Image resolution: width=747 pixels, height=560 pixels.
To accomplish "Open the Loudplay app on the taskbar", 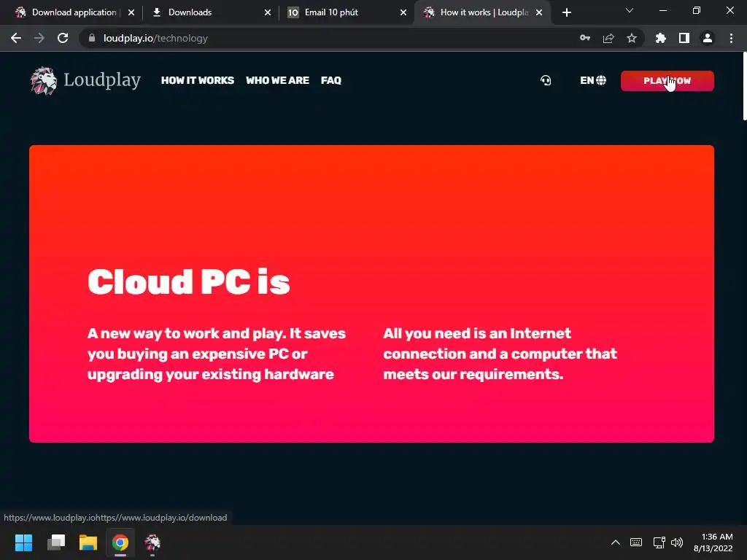I will click(152, 542).
